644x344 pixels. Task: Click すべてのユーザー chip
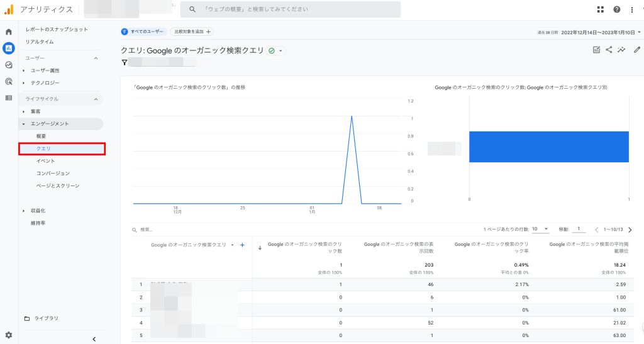(x=144, y=31)
